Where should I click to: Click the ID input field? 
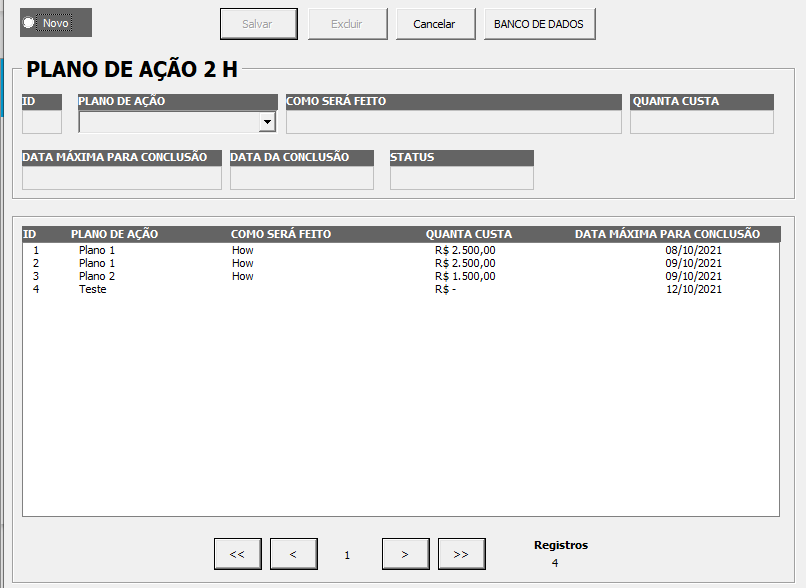(x=41, y=122)
